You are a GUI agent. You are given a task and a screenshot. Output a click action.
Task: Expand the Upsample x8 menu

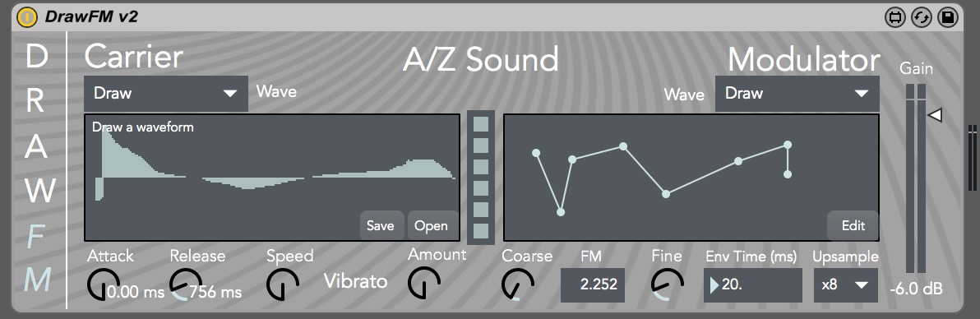[x=846, y=285]
